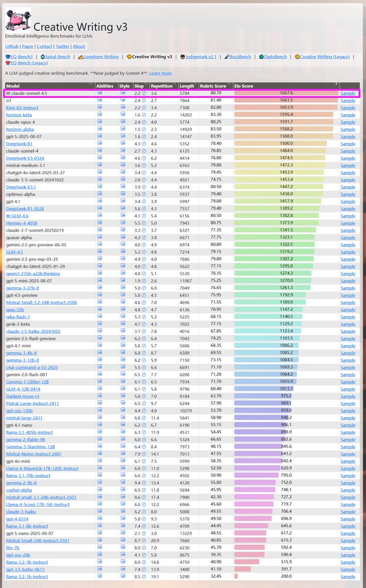Open Sample link for llama-3.2-1b-instruct

coord(348,577)
